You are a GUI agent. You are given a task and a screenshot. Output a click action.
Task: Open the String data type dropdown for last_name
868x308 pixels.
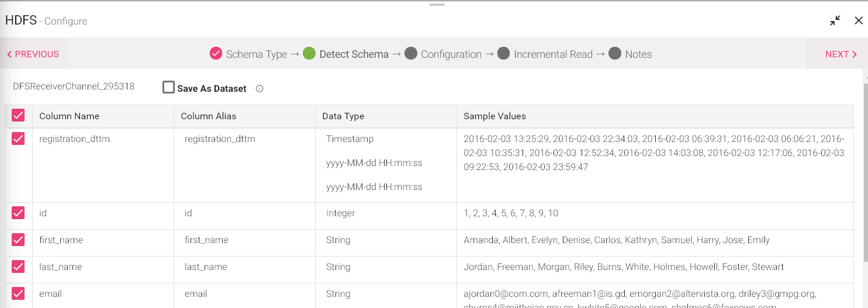338,267
